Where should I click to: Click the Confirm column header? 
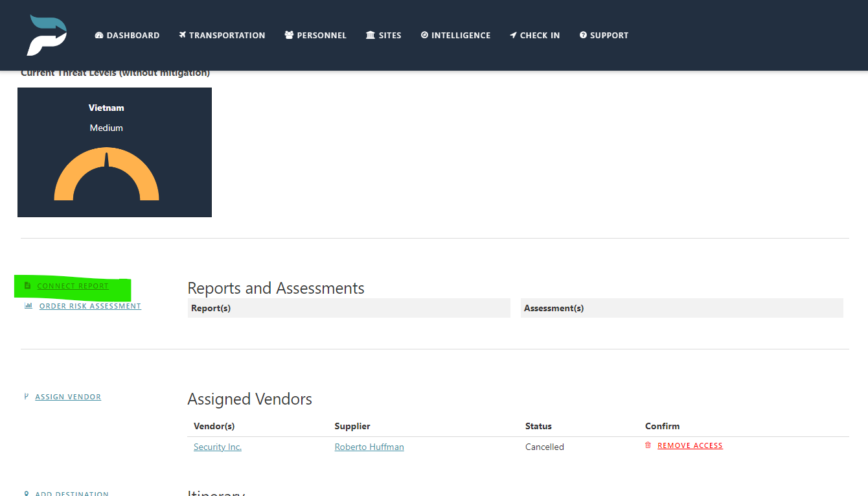[x=663, y=426]
